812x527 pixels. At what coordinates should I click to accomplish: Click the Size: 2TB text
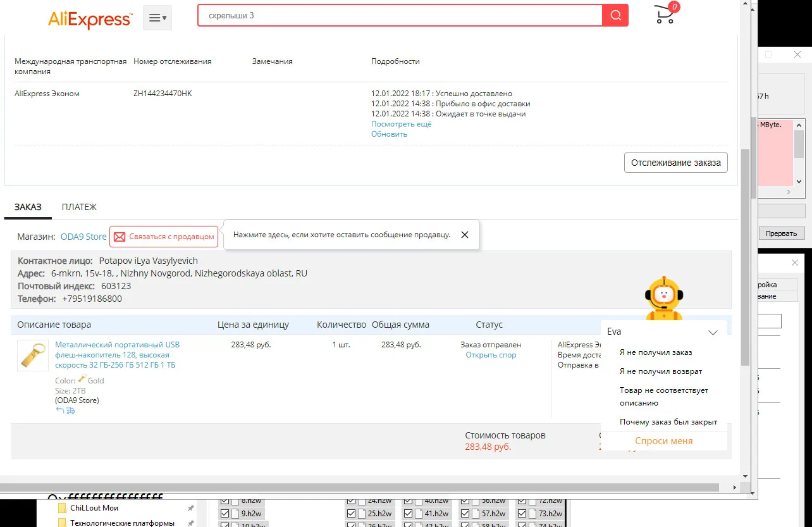coord(70,391)
